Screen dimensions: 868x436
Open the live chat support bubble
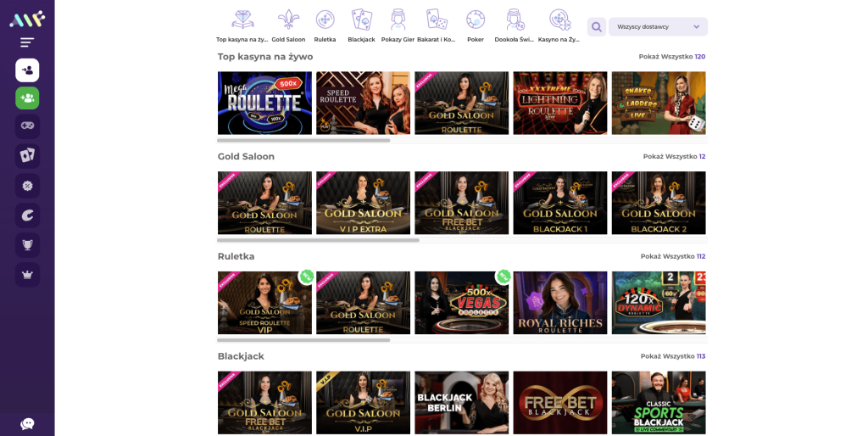point(27,423)
